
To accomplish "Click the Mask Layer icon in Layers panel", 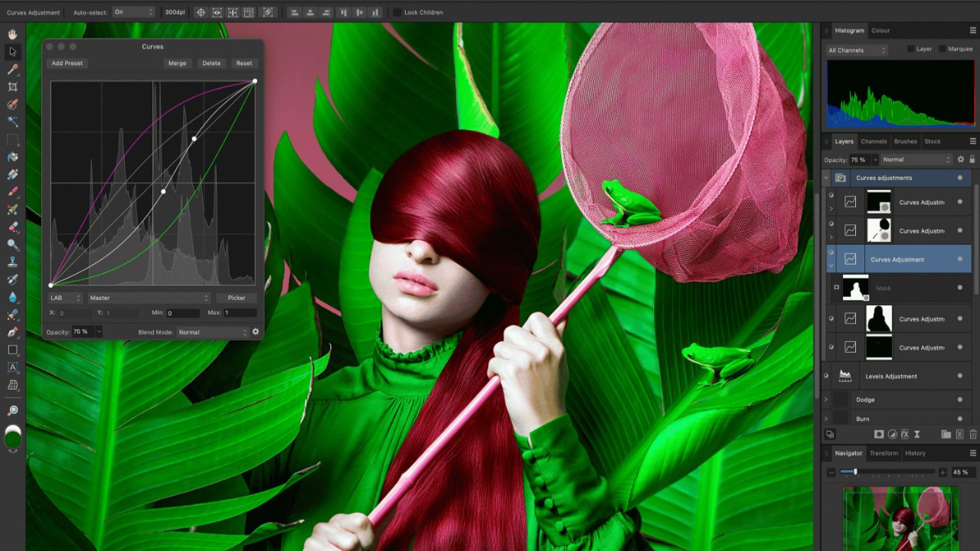I will (x=879, y=434).
